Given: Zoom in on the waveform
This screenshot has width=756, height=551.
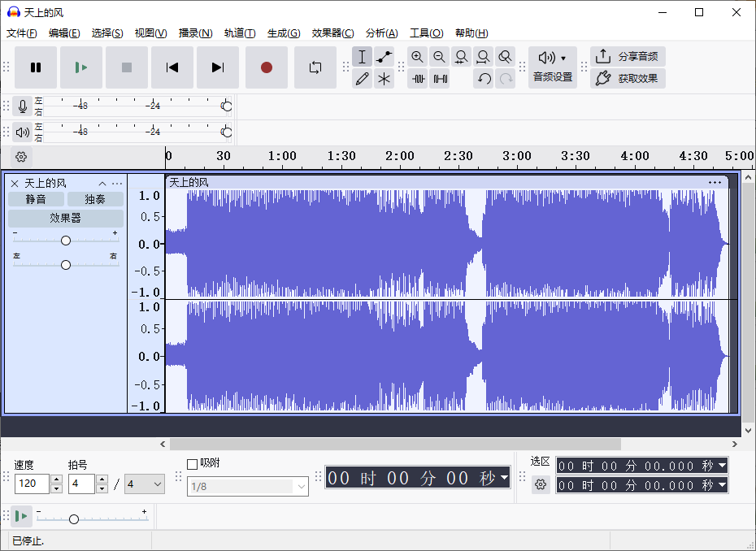Looking at the screenshot, I should (x=418, y=57).
